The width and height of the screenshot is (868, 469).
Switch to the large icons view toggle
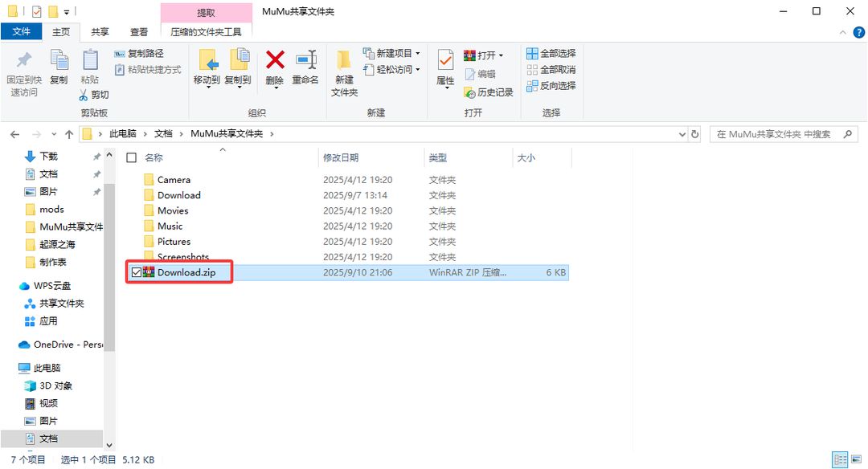857,459
